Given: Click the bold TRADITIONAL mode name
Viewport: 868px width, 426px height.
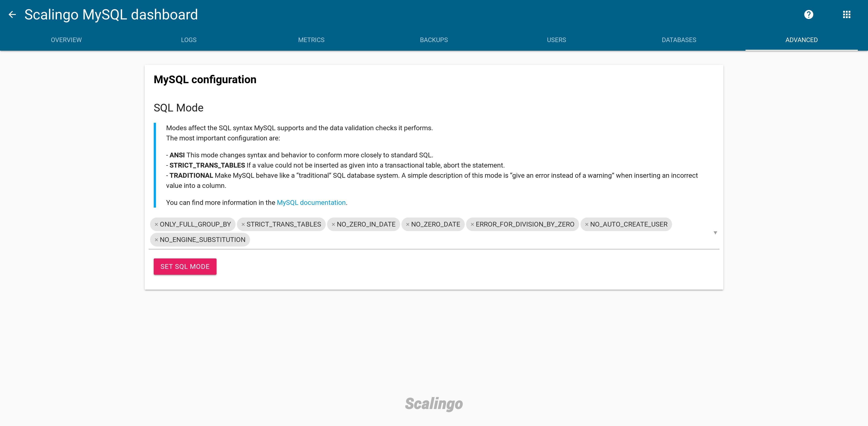Looking at the screenshot, I should pos(191,176).
